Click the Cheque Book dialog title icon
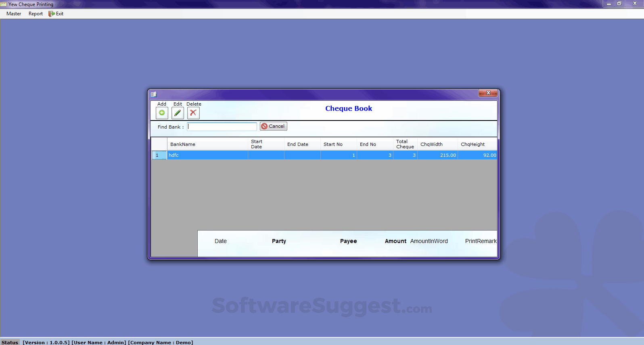This screenshot has height=345, width=644. (154, 94)
